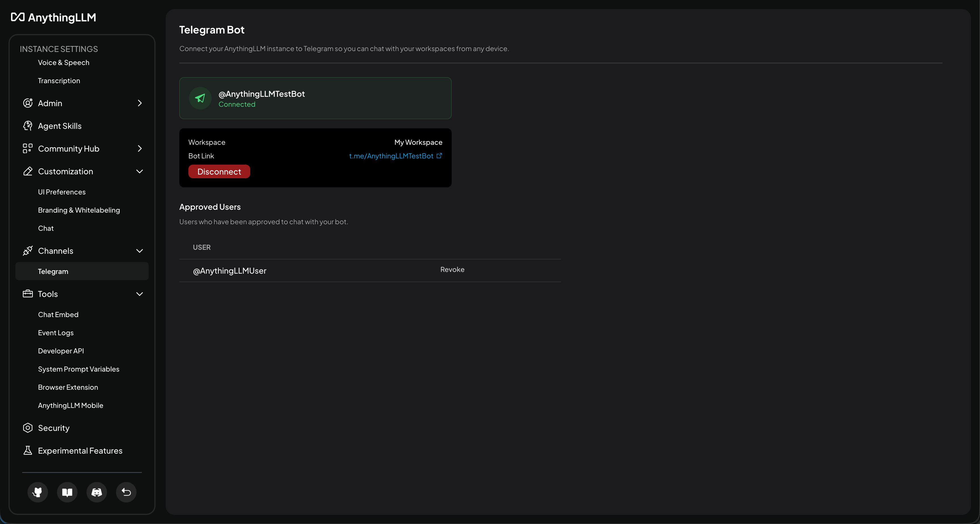Click the Agent Skills brain icon
Viewport: 980px width, 524px height.
coord(28,125)
